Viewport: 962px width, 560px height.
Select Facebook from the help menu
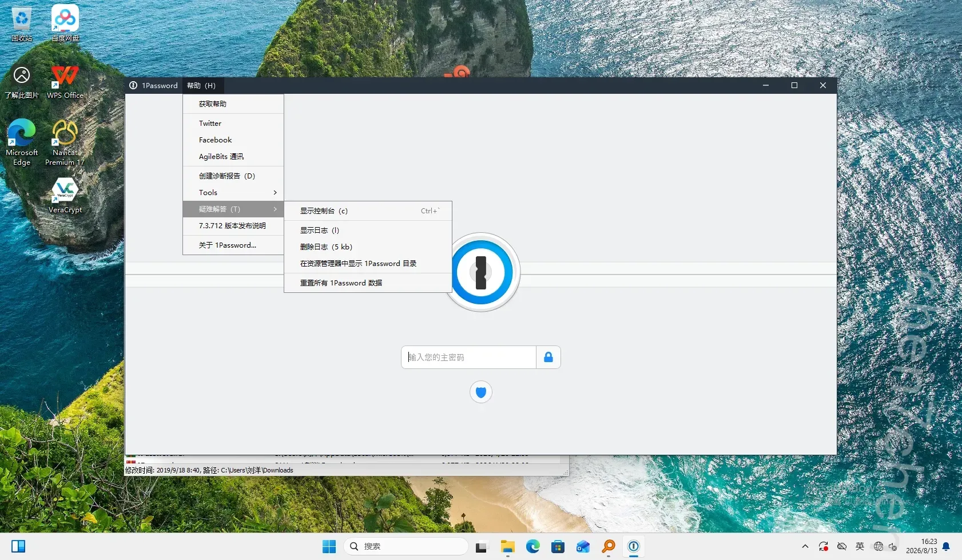233,140
